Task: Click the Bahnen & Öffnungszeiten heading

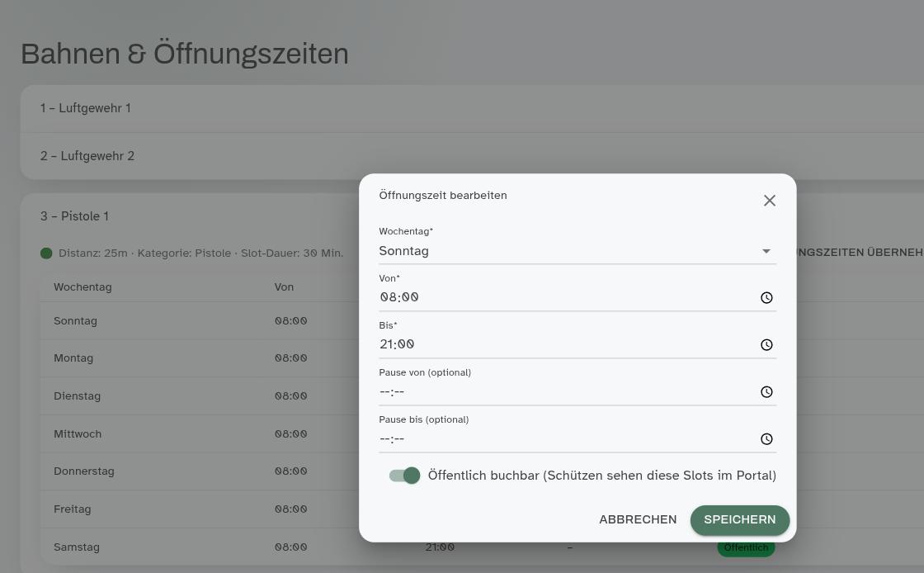Action: coord(185,54)
